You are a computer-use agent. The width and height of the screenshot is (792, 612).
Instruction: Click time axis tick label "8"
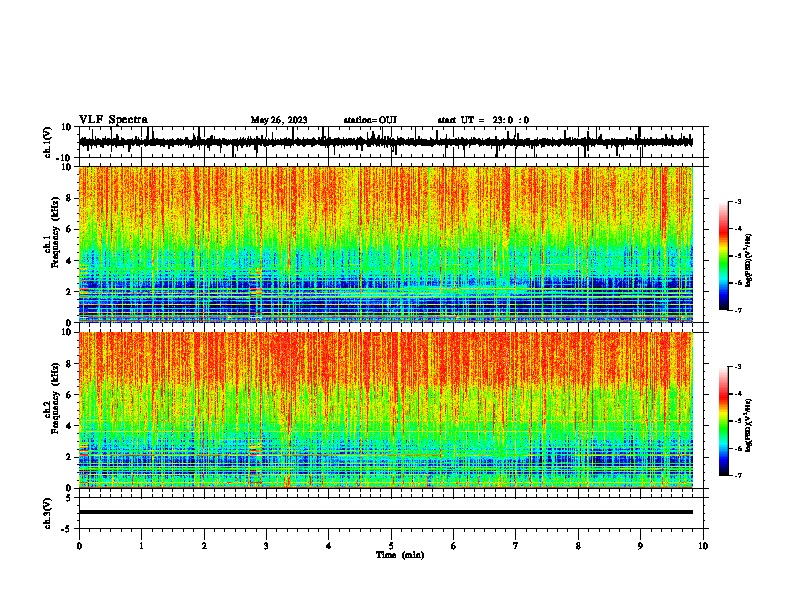[578, 546]
